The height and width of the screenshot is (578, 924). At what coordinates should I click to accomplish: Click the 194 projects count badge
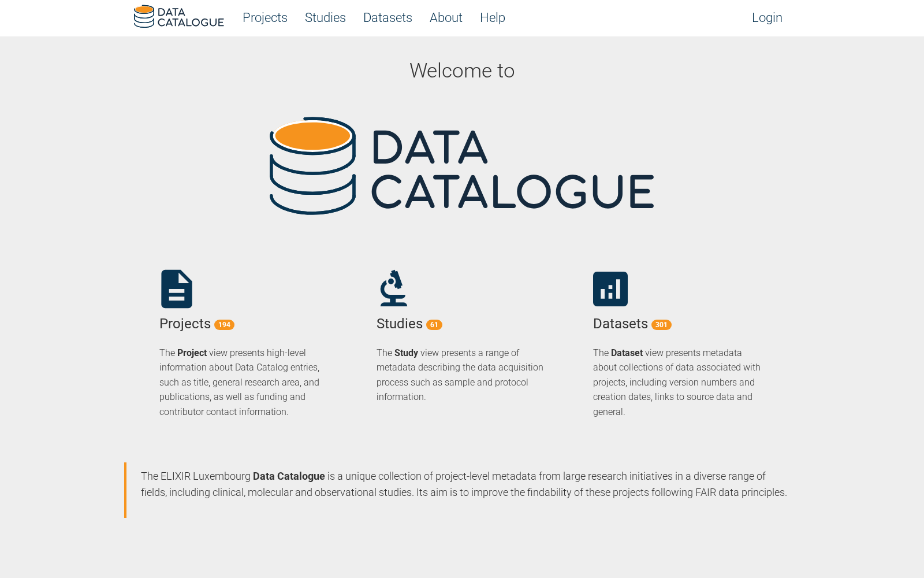[x=224, y=325]
